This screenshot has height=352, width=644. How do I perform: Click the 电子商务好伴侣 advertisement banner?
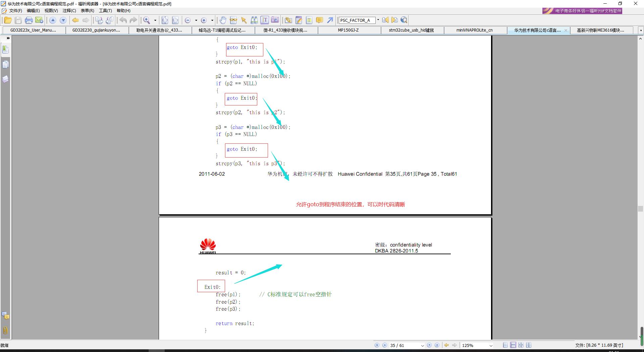pyautogui.click(x=582, y=11)
